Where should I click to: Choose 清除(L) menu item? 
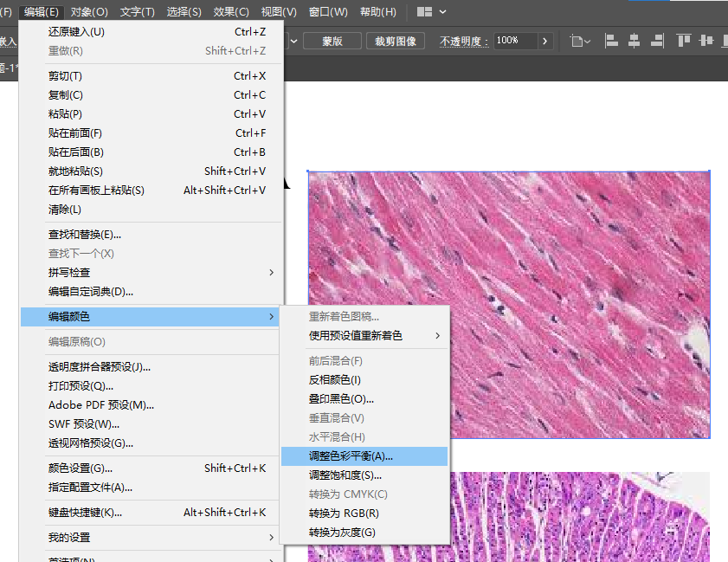tap(151, 209)
